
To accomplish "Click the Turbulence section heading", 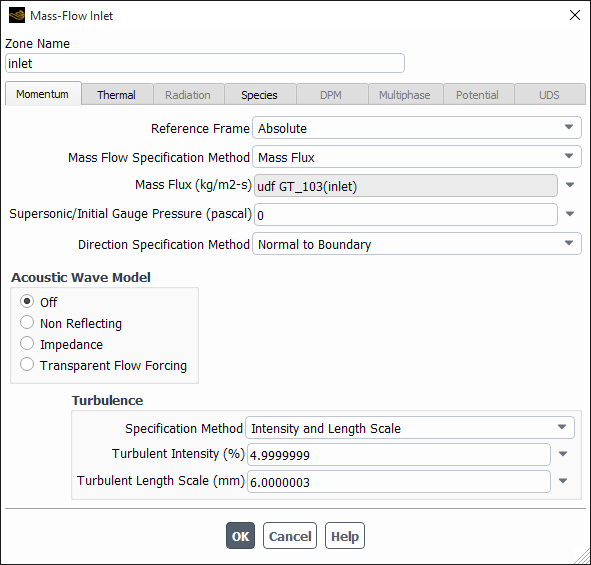I will (107, 400).
